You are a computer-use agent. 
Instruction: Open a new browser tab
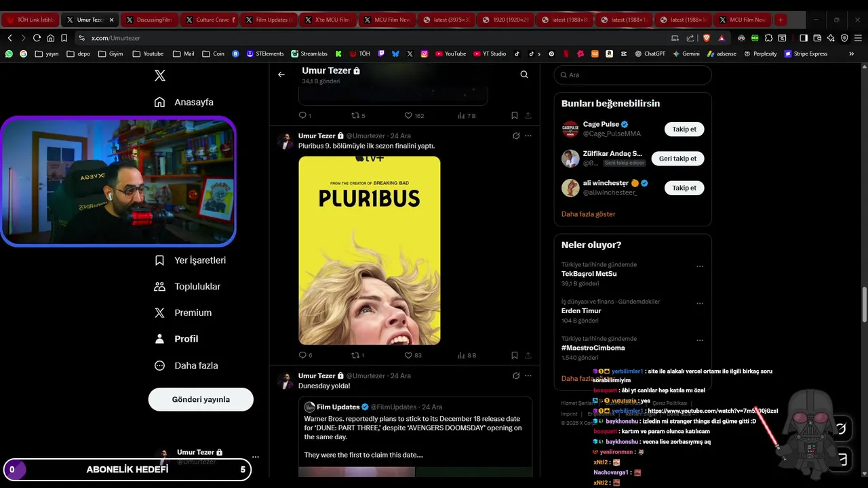[x=781, y=20]
